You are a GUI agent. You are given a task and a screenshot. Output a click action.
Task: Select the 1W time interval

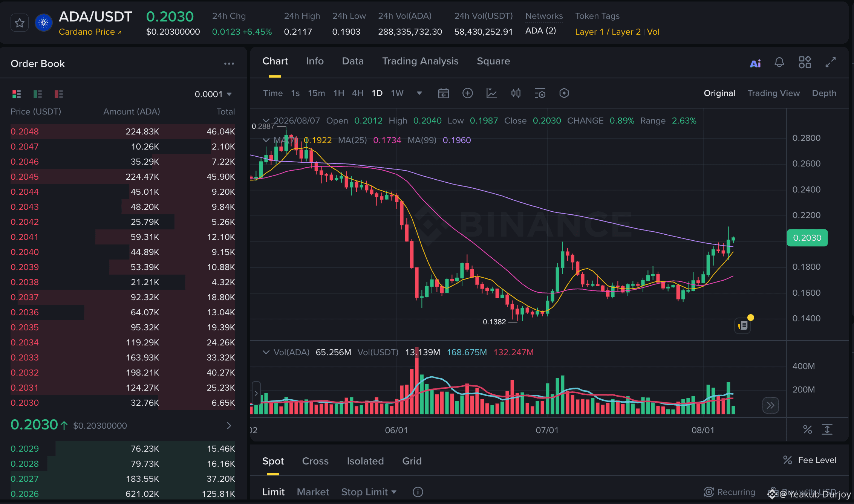point(397,93)
